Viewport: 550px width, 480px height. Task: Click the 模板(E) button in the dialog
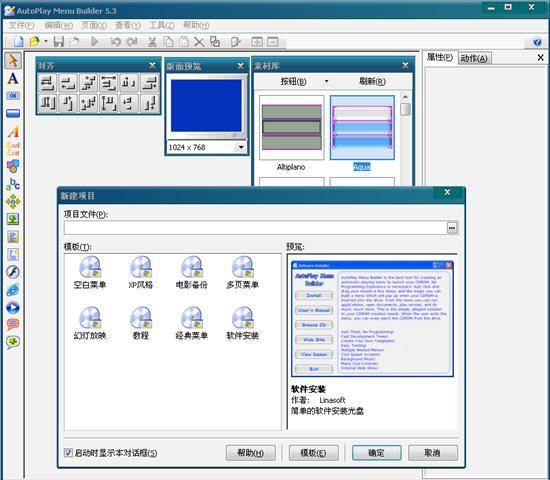coord(313,453)
